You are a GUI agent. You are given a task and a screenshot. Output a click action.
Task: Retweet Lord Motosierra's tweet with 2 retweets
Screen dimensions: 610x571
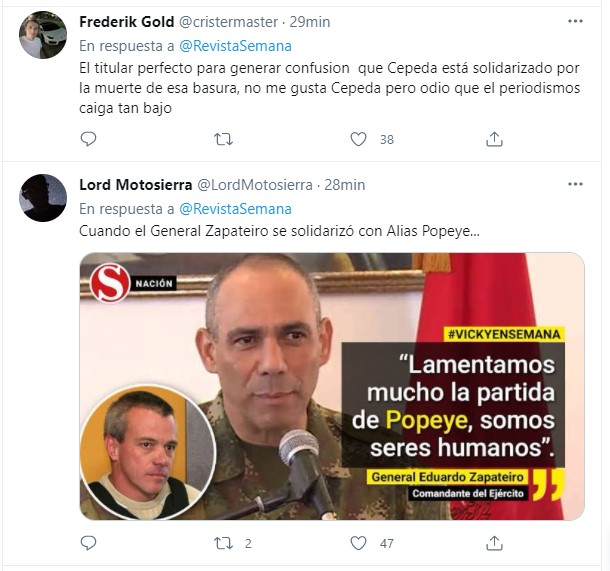(x=223, y=543)
